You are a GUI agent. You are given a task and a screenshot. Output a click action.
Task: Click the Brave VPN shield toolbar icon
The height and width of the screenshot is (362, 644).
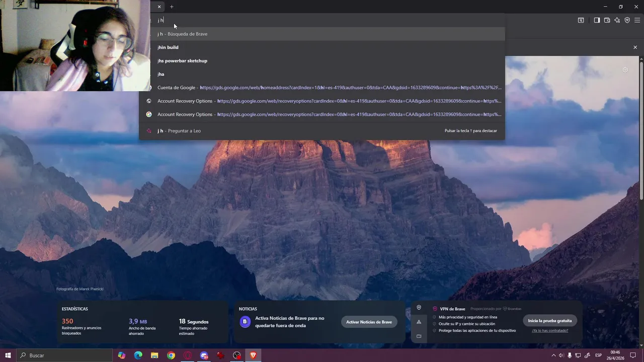(x=627, y=20)
